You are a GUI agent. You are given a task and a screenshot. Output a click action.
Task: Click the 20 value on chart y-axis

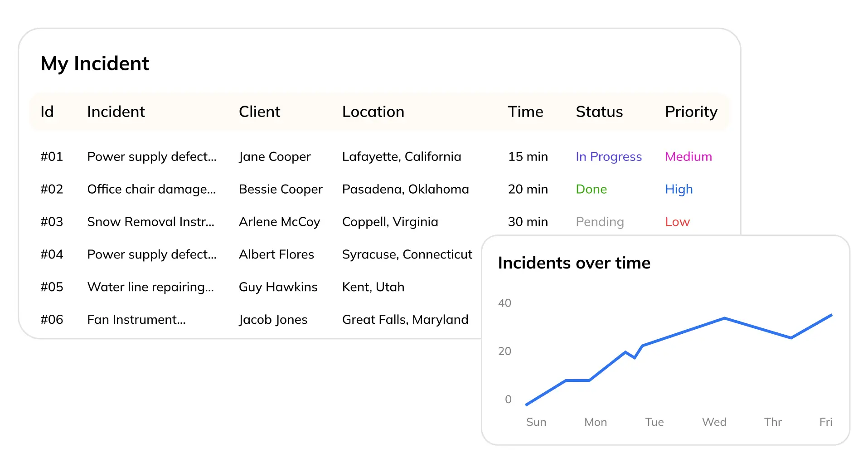click(504, 351)
